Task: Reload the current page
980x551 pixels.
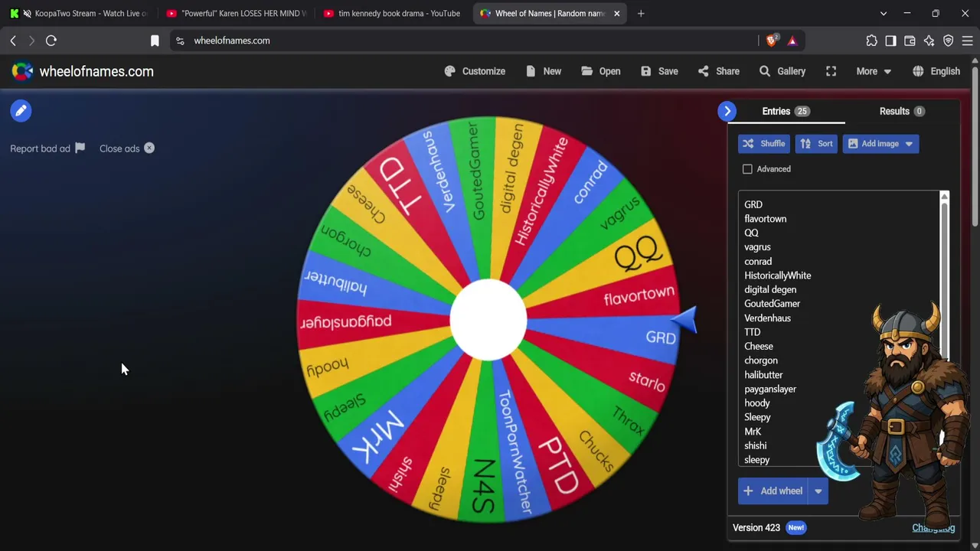Action: coord(51,41)
